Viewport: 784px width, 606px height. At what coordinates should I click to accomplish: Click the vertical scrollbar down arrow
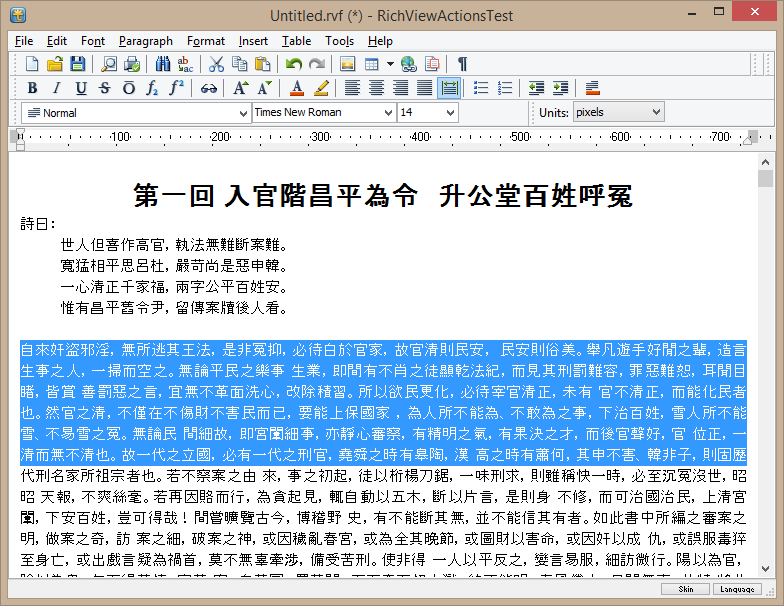[765, 568]
